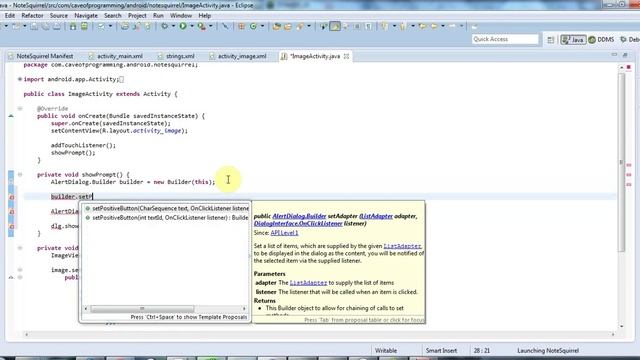640x360 pixels.
Task: Select setPositiveButton(int textId) proposal
Action: point(167,218)
